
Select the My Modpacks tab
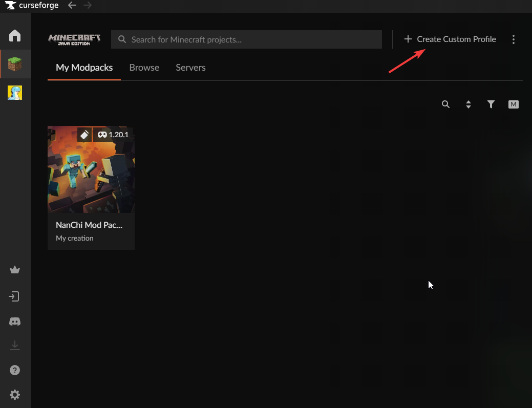click(84, 68)
